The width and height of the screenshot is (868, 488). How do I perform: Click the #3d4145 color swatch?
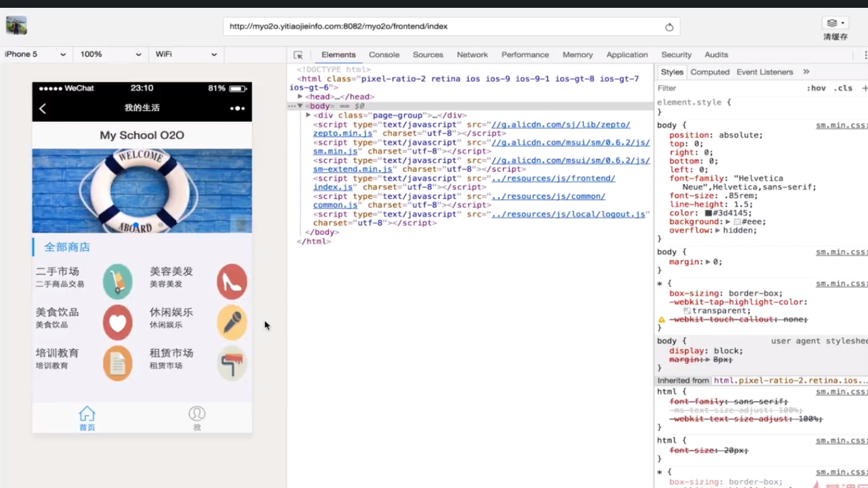708,213
